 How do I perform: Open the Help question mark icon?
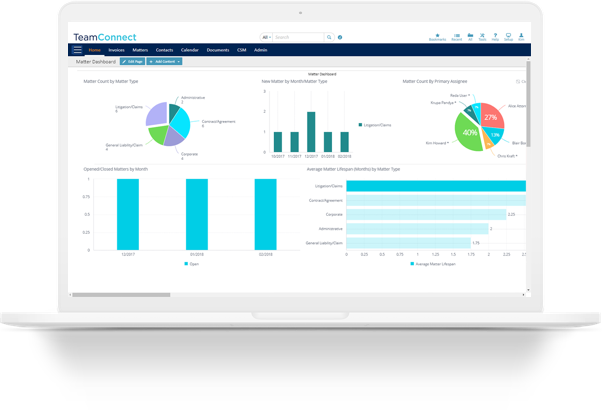(495, 37)
